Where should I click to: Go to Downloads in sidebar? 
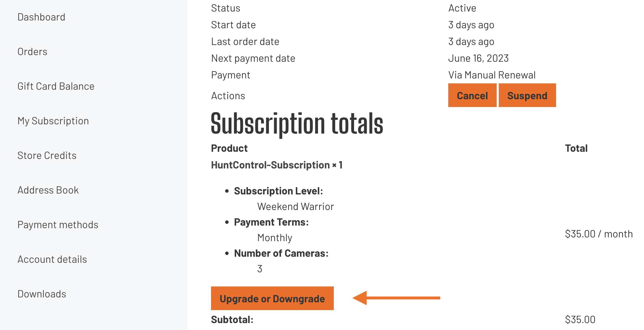coord(42,294)
